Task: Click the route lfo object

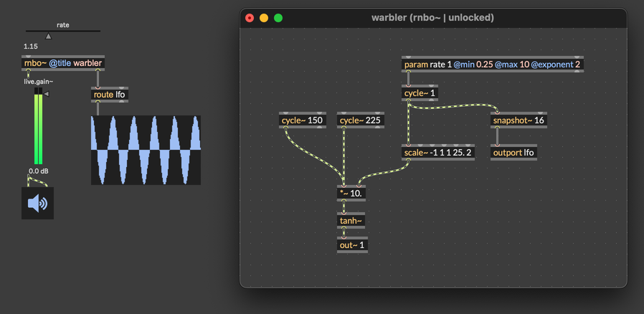Action: 110,95
